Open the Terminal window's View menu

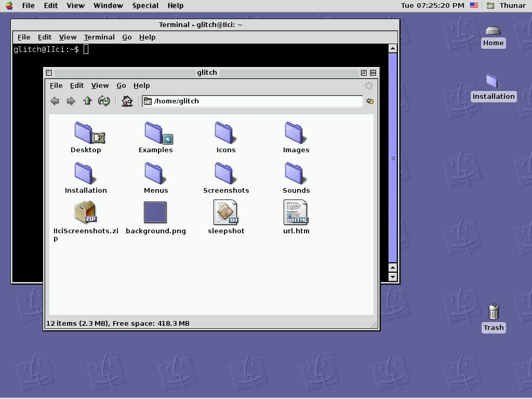[x=68, y=37]
